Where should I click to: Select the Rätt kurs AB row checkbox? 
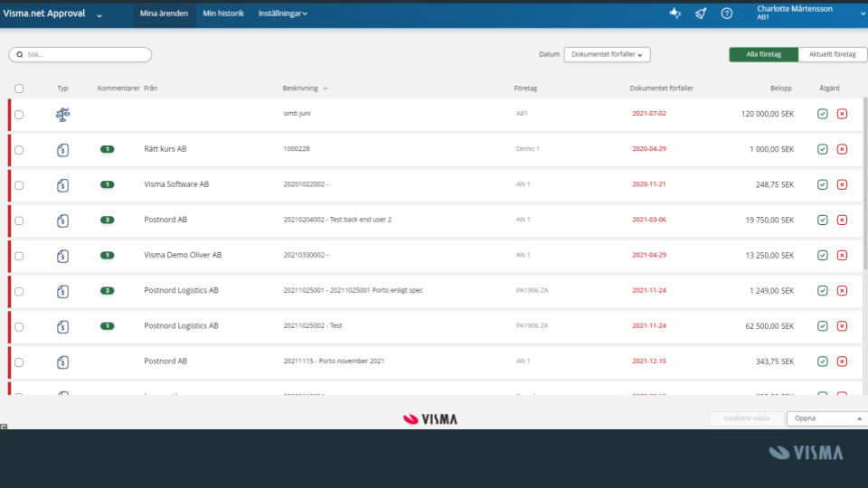tap(19, 150)
